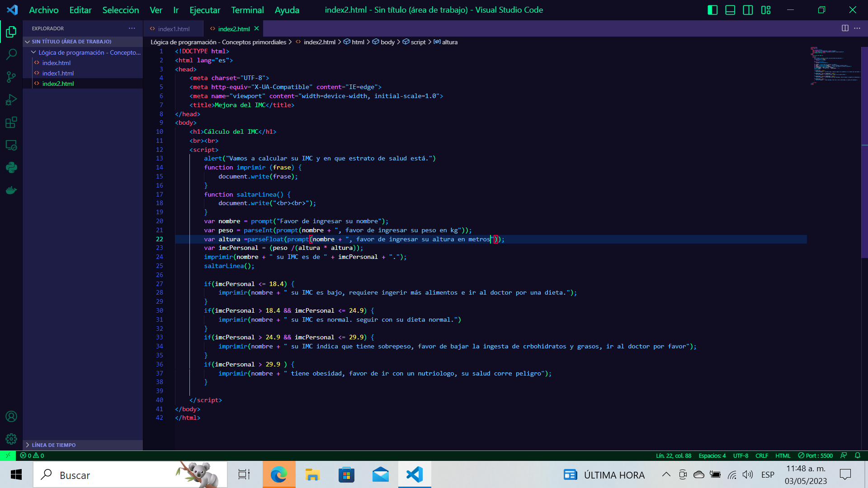Collapse the SIN TÍTULO workspace section
Image resolution: width=868 pixels, height=488 pixels.
point(83,42)
